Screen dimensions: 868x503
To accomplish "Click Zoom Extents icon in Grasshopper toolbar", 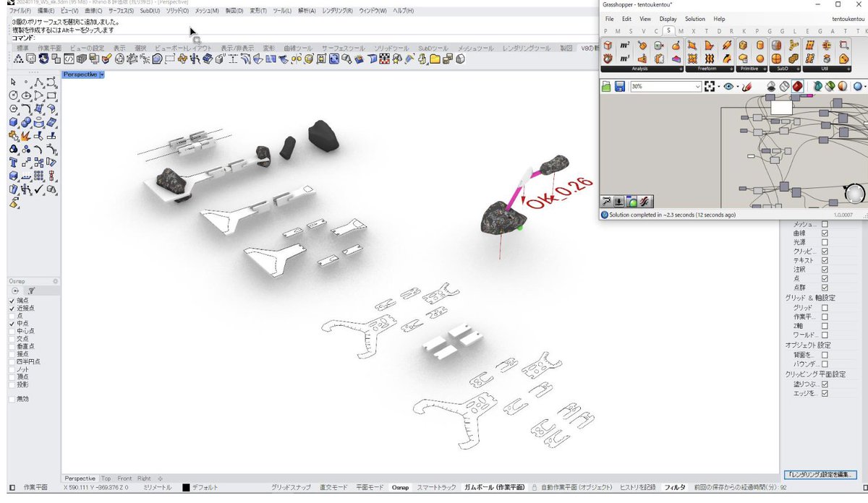I will [x=710, y=87].
